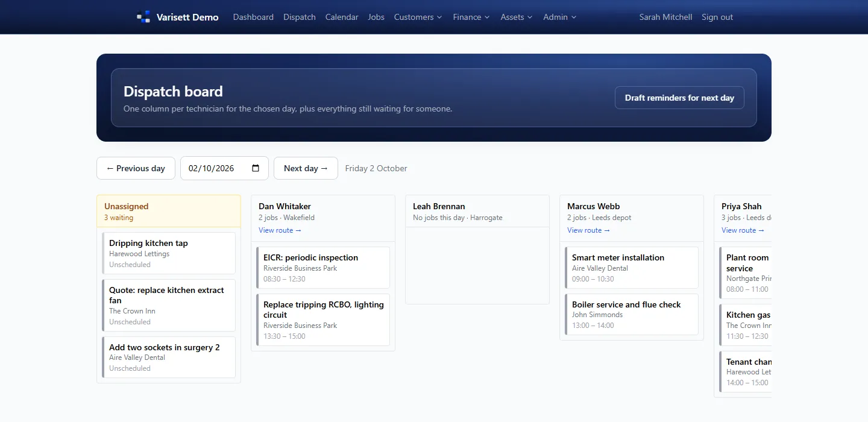
Task: Click the No jobs this day · Harrogate text
Action: coord(458,218)
